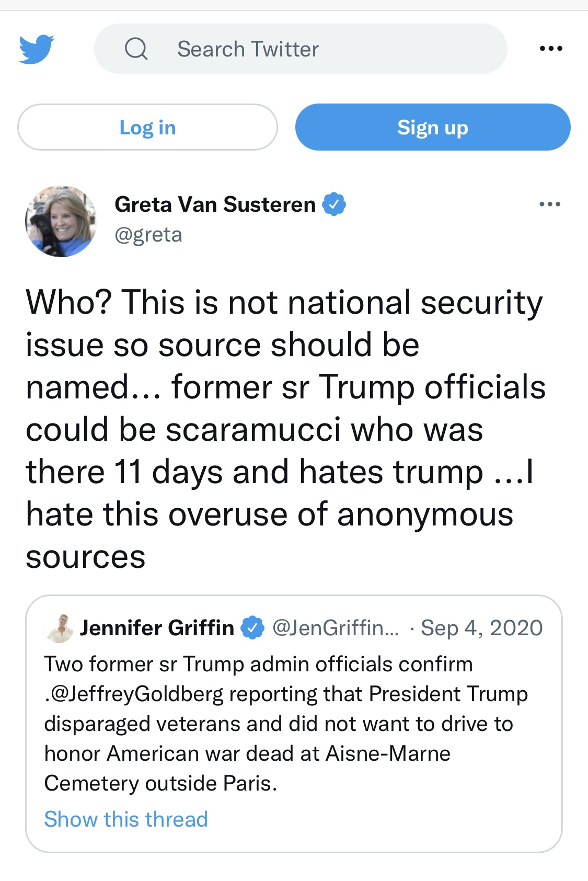This screenshot has height=881, width=588.
Task: Click the @JenGriffin handle in the quoted tweet
Action: [x=335, y=627]
